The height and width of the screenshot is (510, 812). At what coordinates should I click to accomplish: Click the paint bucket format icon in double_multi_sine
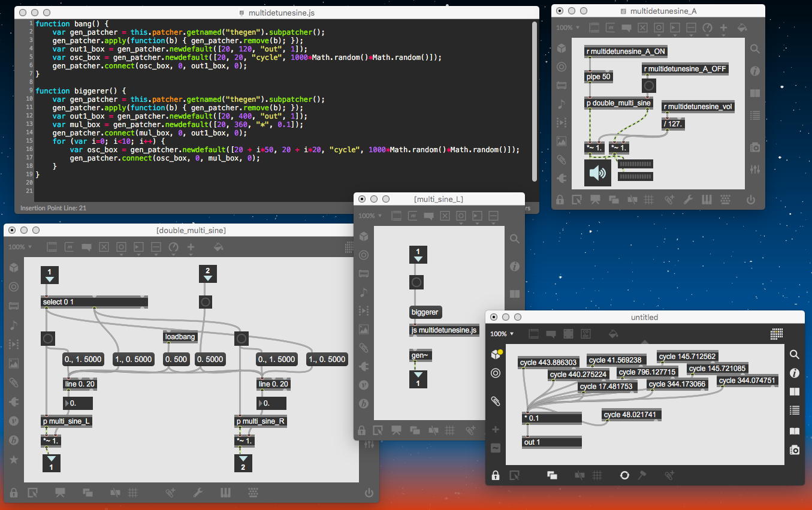(x=219, y=247)
